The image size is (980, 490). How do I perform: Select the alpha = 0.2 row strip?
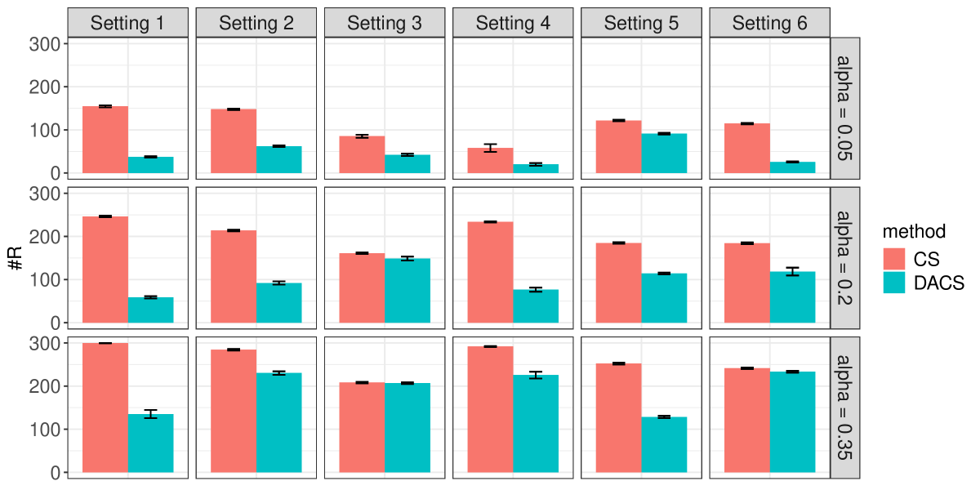click(845, 257)
